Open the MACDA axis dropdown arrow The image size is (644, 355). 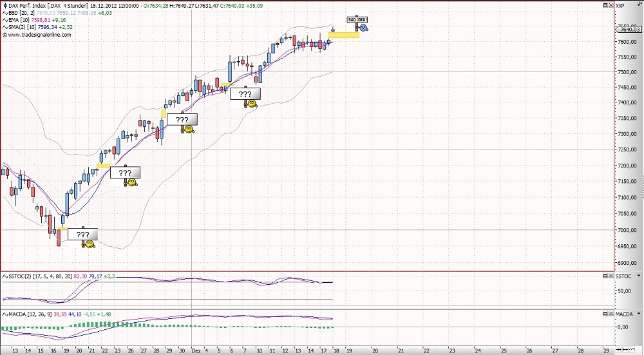(639, 314)
